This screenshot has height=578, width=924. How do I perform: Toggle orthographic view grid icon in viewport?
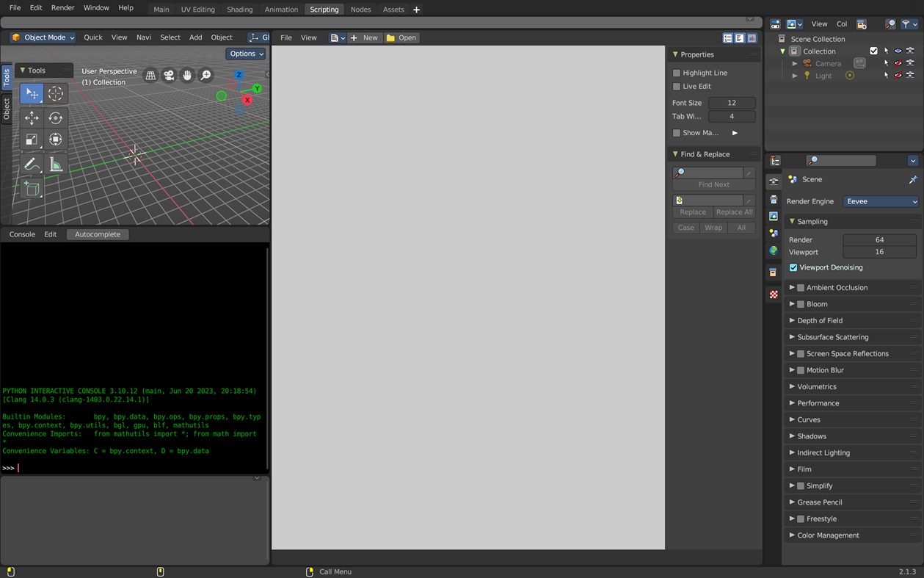[x=150, y=75]
